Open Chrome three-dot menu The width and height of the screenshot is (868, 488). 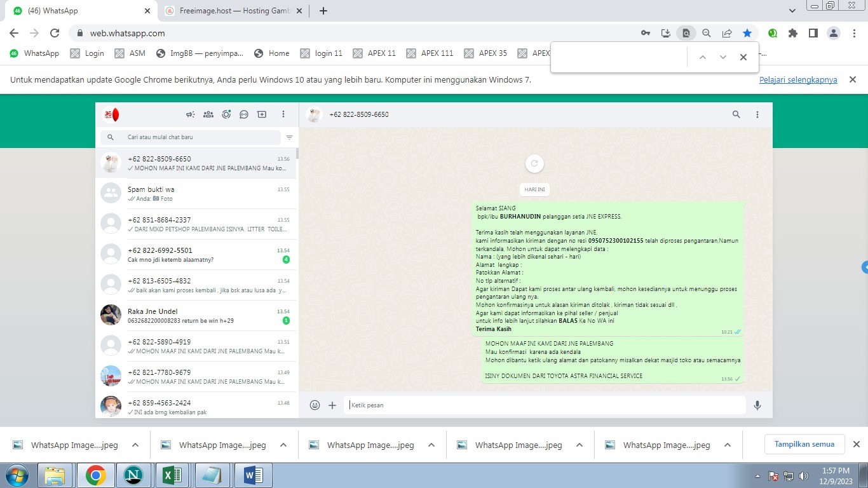[x=855, y=33]
